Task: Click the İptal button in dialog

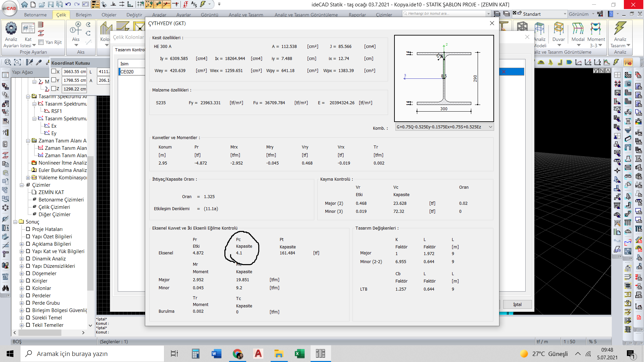Action: (518, 304)
